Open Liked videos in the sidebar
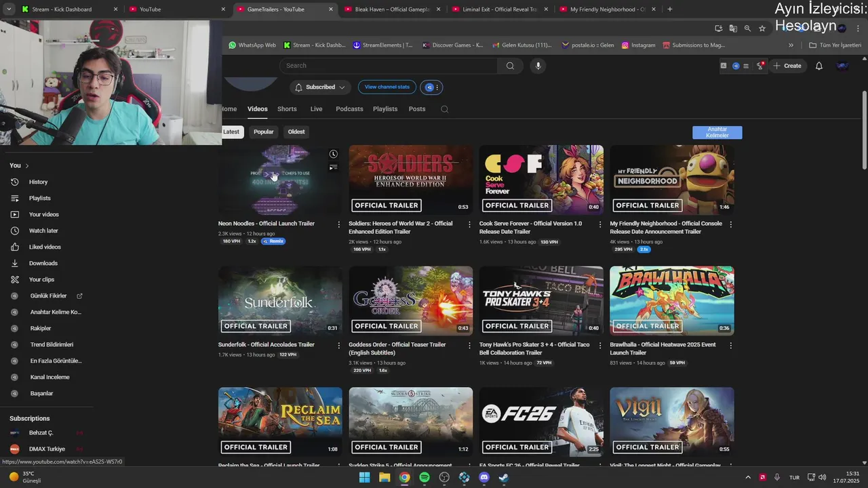This screenshot has width=868, height=488. [45, 247]
